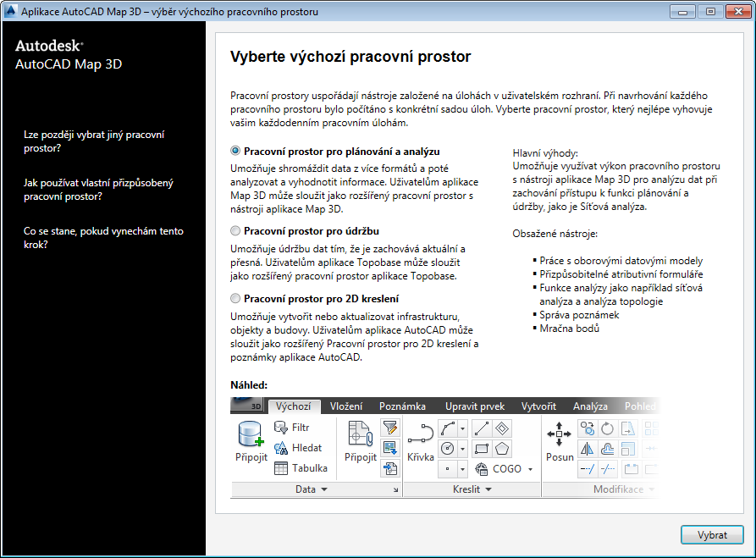The height and width of the screenshot is (558, 756).
Task: Click the mirror icon in Modifikace
Action: point(588,449)
